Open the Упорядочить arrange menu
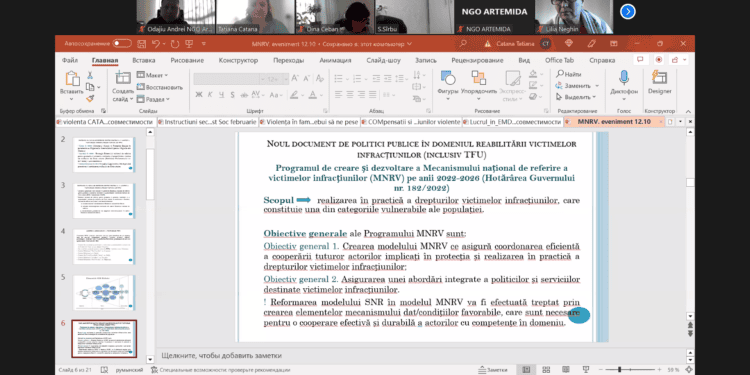 479,86
